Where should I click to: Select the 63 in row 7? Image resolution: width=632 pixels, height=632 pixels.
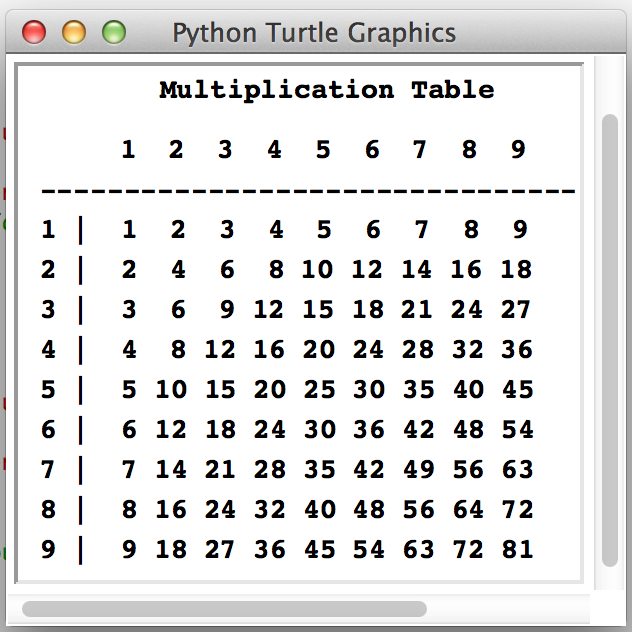516,469
